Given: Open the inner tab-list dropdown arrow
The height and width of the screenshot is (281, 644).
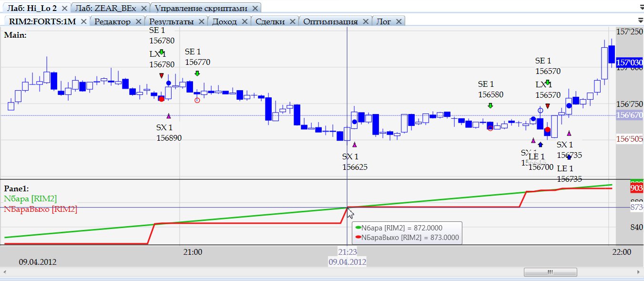Looking at the screenshot, I should 640,20.
